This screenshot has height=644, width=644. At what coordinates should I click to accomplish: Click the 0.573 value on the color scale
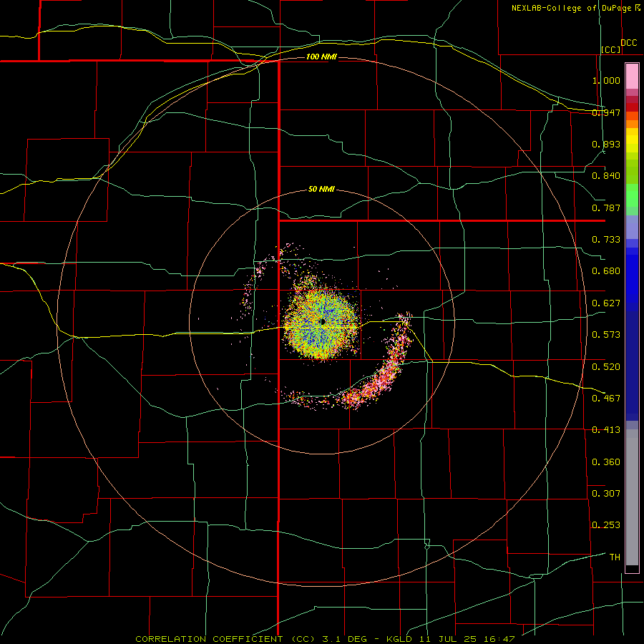pyautogui.click(x=606, y=335)
